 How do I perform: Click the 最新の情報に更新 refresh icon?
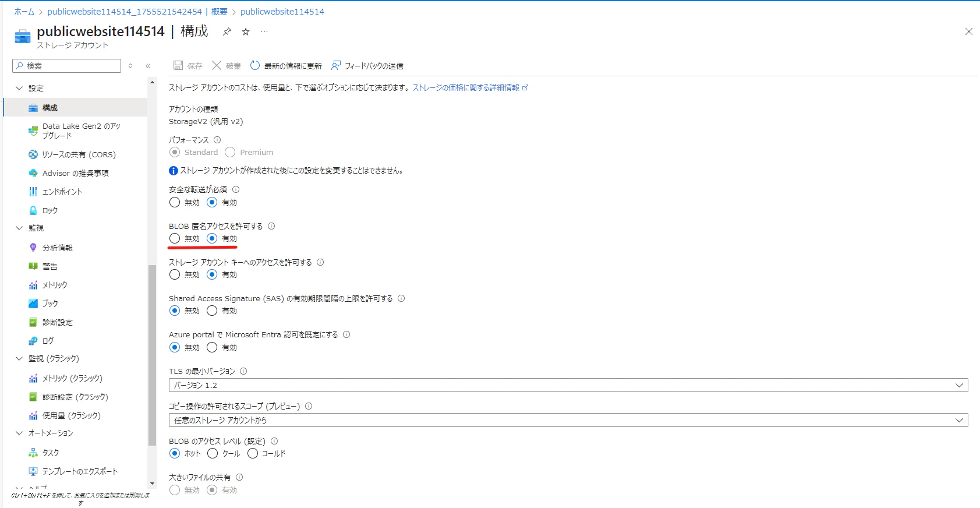click(255, 66)
